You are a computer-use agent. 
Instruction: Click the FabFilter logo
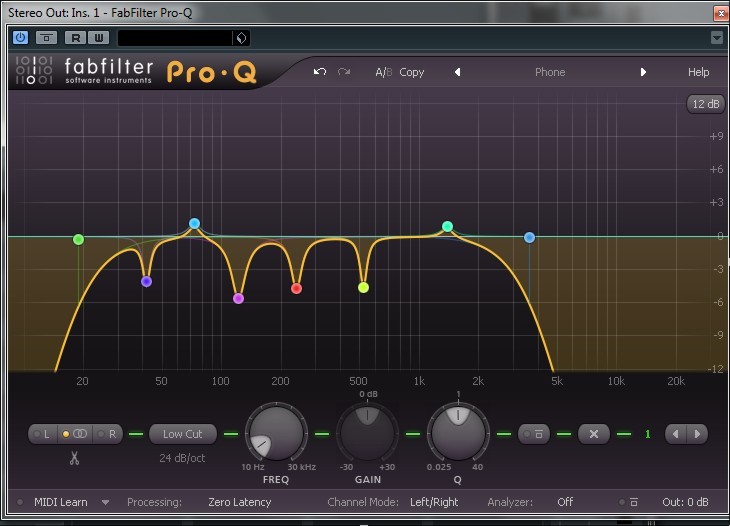[x=84, y=70]
